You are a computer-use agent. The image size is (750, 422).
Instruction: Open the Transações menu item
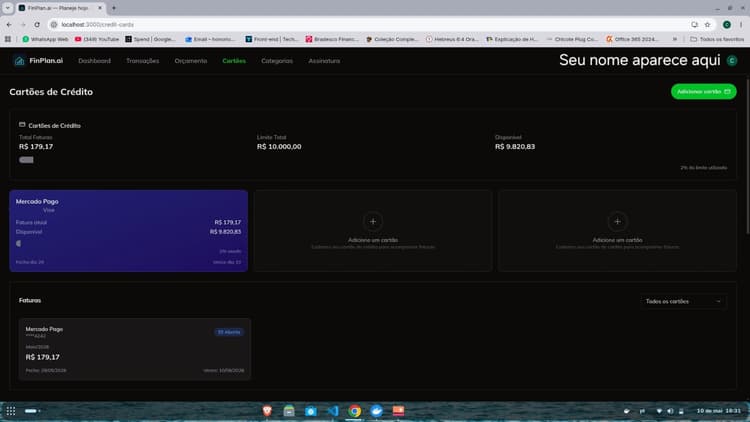(x=143, y=61)
